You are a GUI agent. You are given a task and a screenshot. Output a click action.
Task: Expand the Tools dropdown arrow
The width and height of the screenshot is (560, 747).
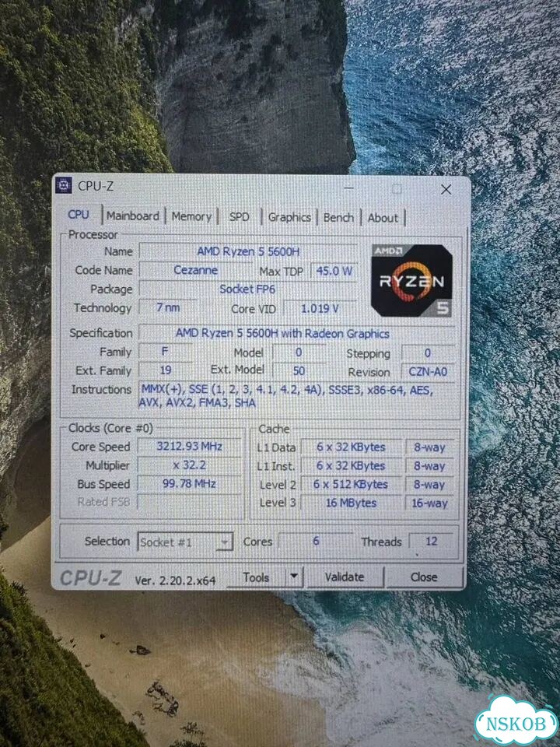[x=294, y=577]
